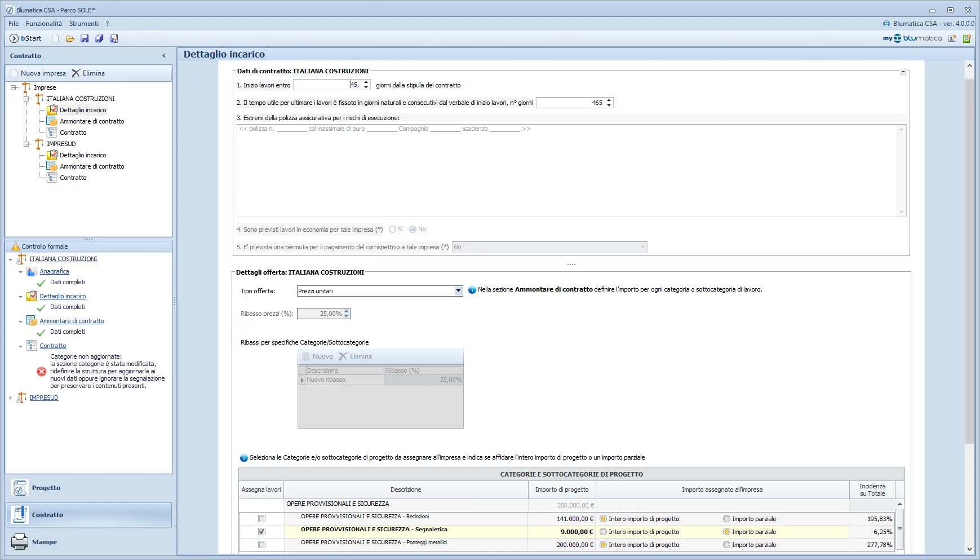
Task: Click the red error icon for Categorie non aggiornate
Action: click(42, 371)
